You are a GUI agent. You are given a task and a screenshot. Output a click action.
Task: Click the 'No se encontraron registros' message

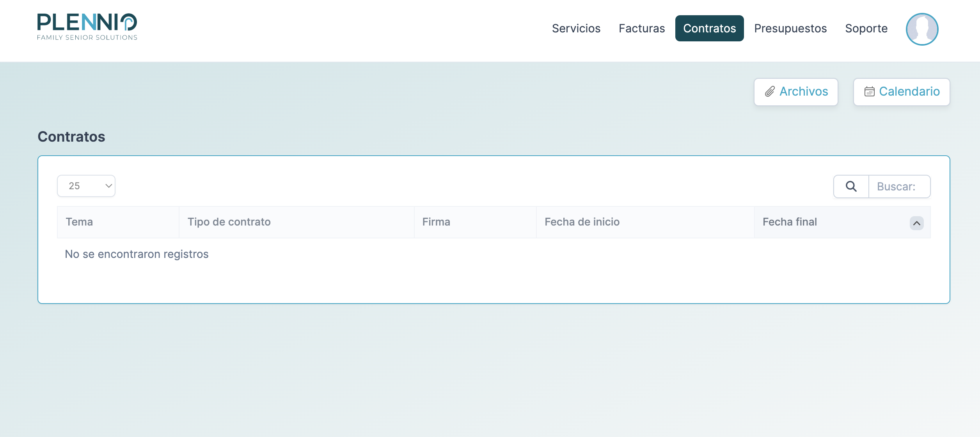pos(137,254)
